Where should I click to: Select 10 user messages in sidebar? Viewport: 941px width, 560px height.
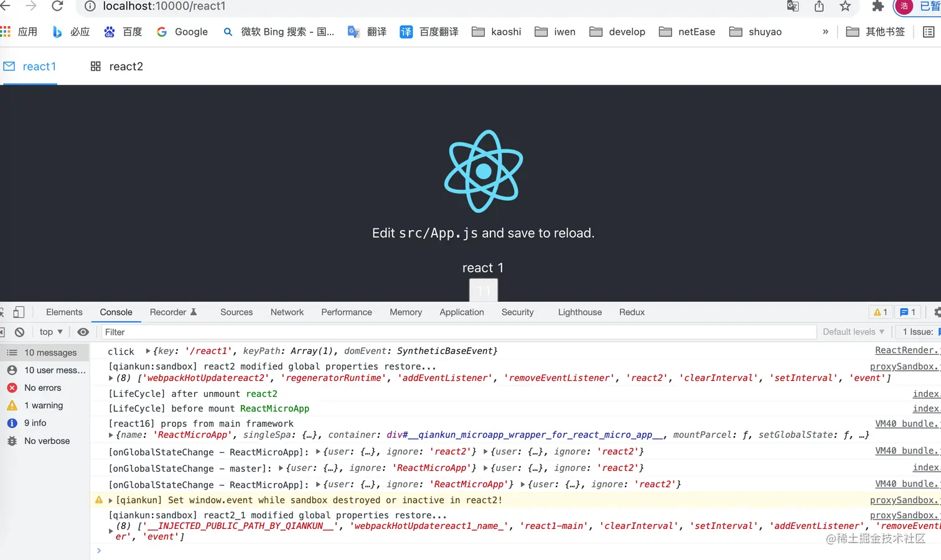(45, 370)
